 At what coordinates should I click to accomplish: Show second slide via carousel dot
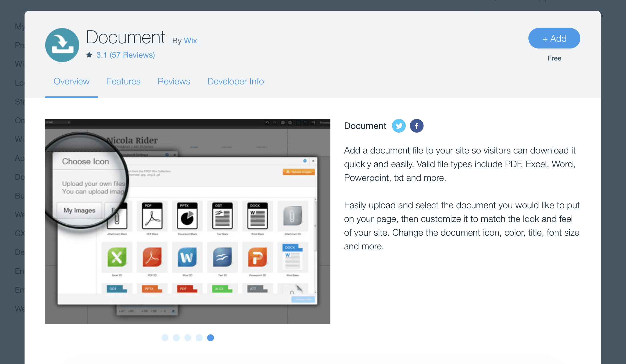[176, 338]
